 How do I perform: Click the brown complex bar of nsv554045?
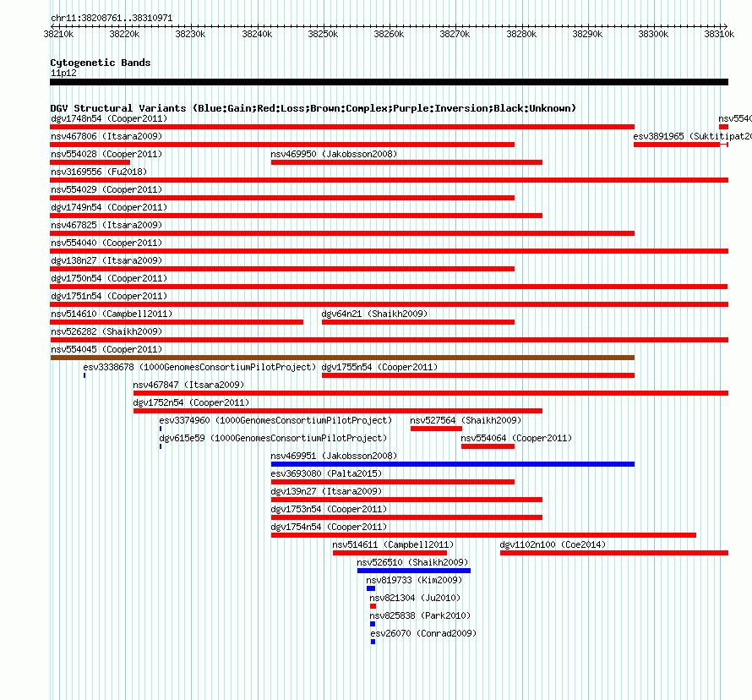[x=342, y=358]
